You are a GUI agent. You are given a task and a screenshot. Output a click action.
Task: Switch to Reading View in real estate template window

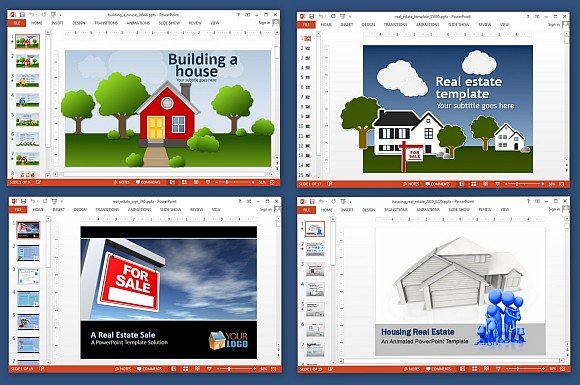coord(485,184)
